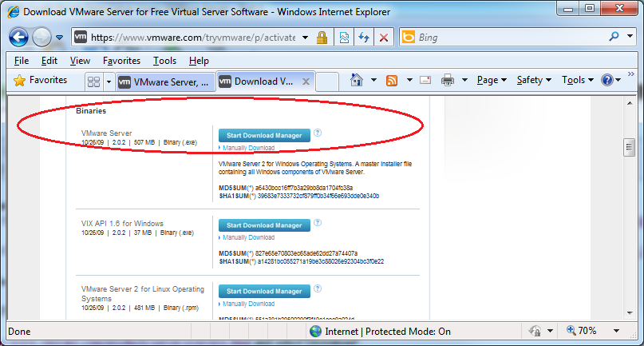Click the vertical scrollbar thumb
The image size is (644, 346).
[629, 148]
